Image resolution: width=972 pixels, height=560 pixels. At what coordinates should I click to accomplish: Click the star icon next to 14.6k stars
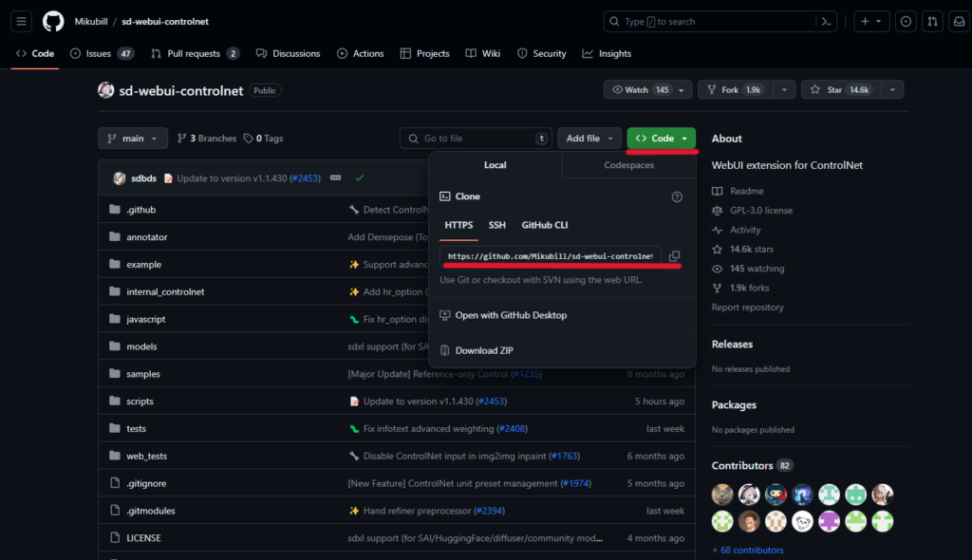coord(718,250)
